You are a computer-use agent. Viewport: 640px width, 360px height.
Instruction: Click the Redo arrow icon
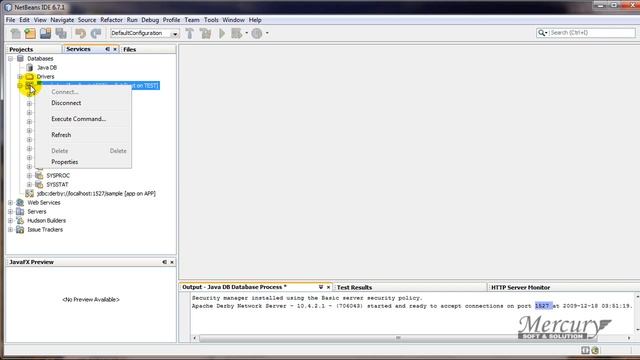[96, 33]
